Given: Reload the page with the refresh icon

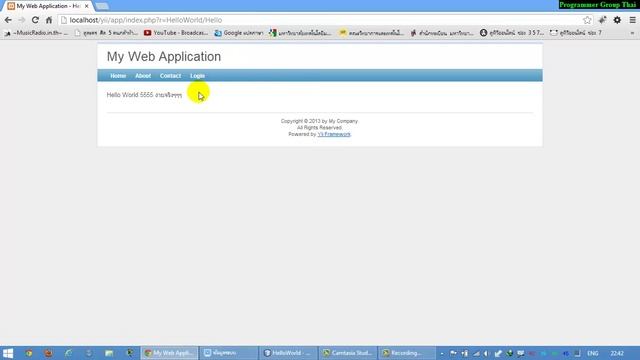Looking at the screenshot, I should [x=36, y=20].
